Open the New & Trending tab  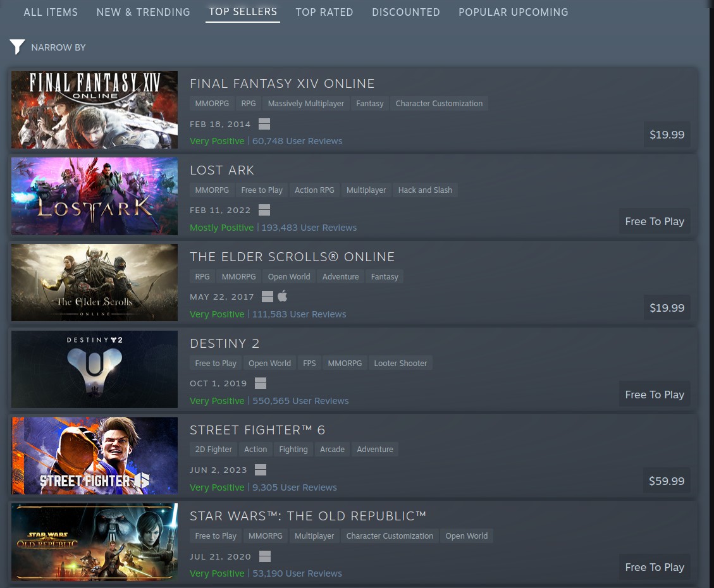[143, 12]
